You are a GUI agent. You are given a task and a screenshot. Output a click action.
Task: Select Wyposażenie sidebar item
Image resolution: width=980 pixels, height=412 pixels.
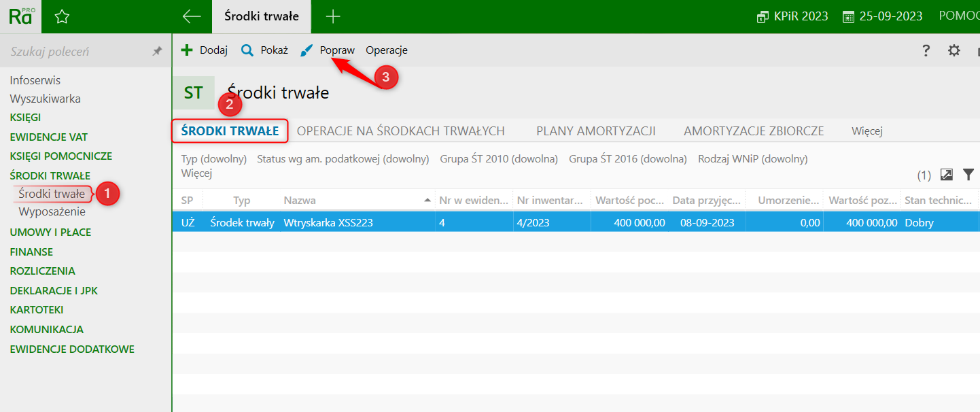point(52,211)
